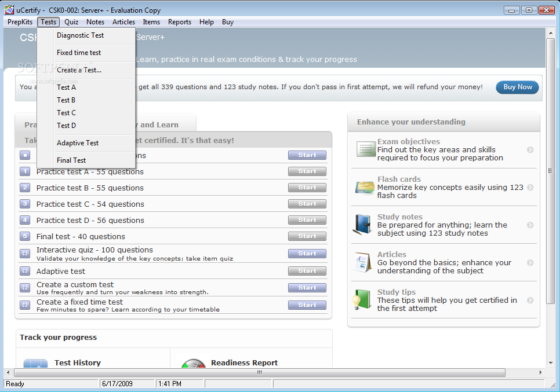Click the 'Readiness Report' heading

pyautogui.click(x=244, y=362)
